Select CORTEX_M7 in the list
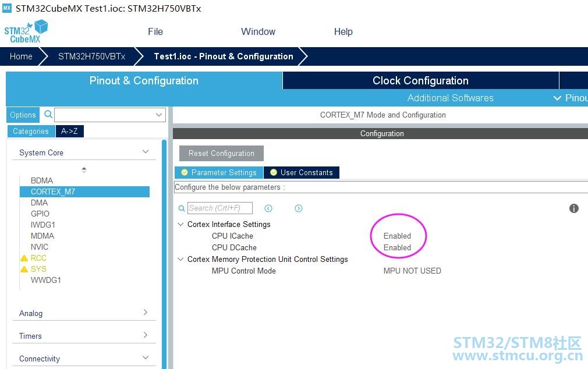 [85, 191]
